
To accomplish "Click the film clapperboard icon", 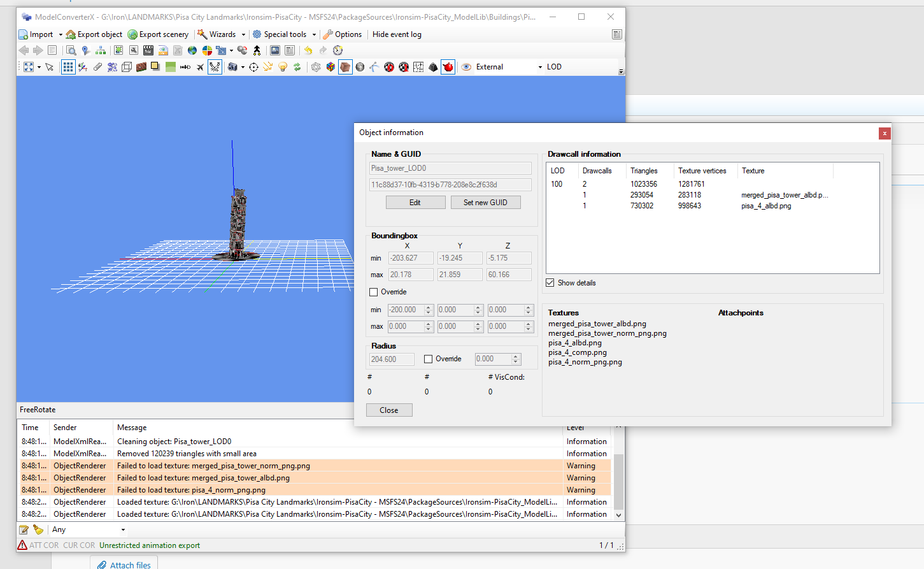I will (x=148, y=50).
